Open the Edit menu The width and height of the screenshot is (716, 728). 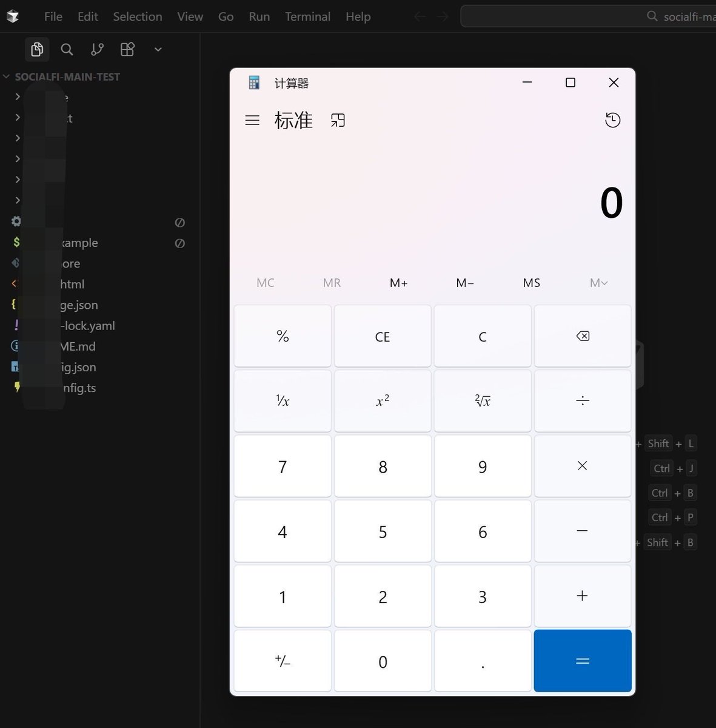pyautogui.click(x=88, y=16)
